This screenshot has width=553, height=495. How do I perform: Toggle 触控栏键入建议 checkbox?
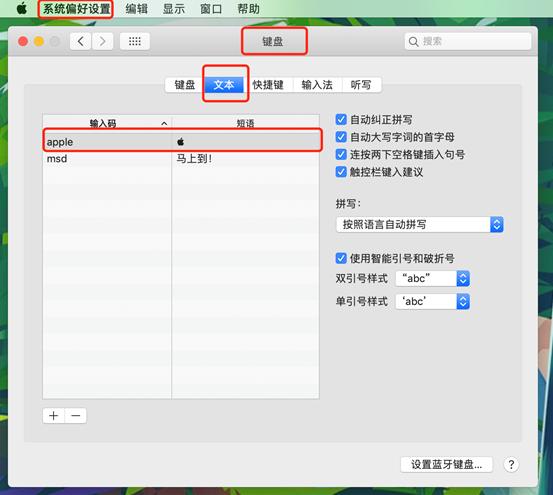click(x=341, y=172)
